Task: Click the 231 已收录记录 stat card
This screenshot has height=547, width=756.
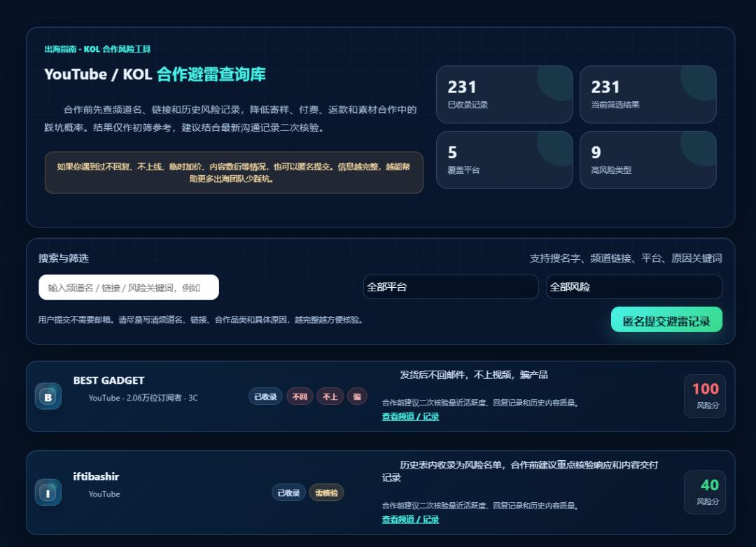Action: pyautogui.click(x=504, y=95)
